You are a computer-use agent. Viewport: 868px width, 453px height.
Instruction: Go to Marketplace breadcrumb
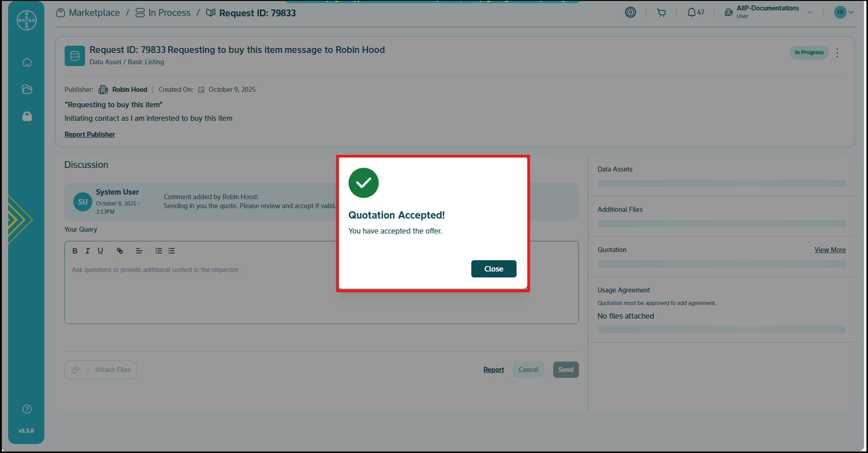pos(94,13)
